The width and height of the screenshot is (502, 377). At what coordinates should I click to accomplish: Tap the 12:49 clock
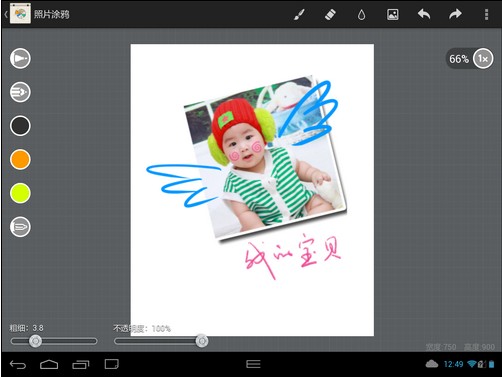pos(453,364)
